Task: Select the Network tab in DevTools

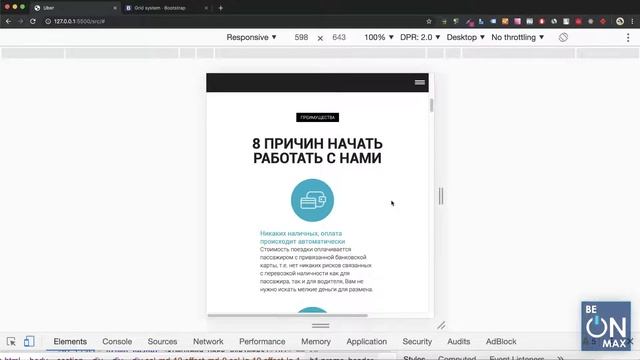Action: tap(208, 342)
